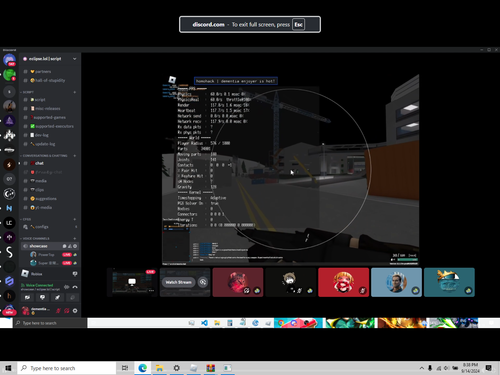The width and height of the screenshot is (500, 375).
Task: Open Task View on the taskbar
Action: pos(125,368)
